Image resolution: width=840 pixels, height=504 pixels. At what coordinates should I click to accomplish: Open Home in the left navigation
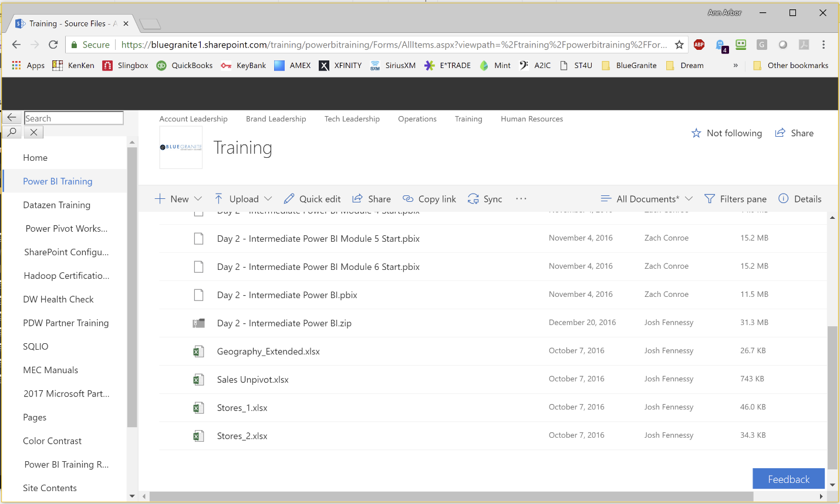(35, 158)
